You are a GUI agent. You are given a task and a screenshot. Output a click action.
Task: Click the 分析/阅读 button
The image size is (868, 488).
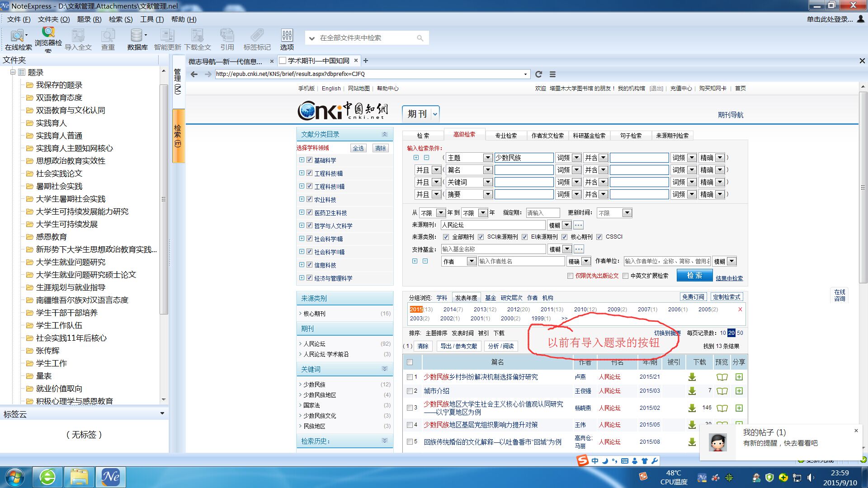[500, 346]
